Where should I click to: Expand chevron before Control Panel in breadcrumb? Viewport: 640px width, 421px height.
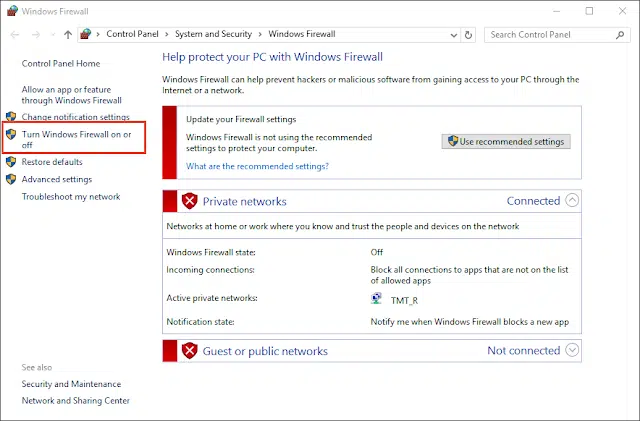pyautogui.click(x=98, y=35)
